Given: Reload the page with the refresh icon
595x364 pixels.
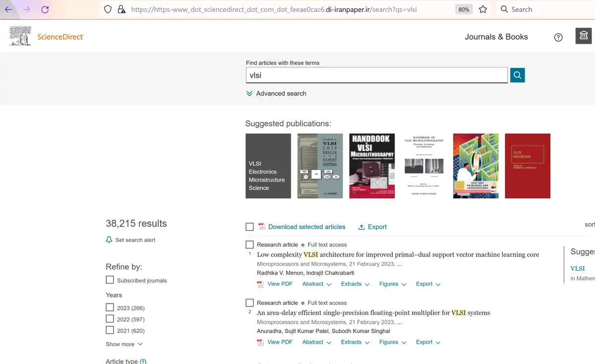Looking at the screenshot, I should coord(45,9).
